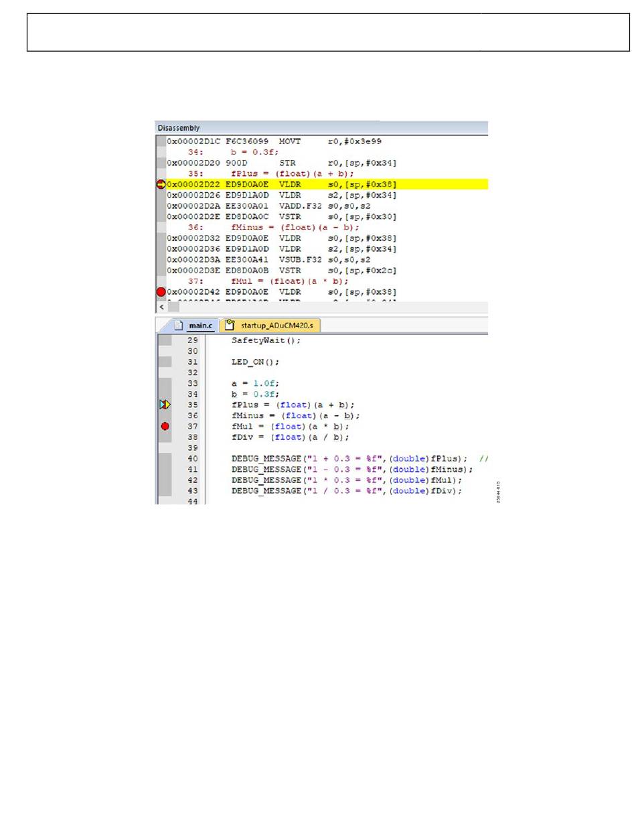Click the Disassembly panel title bar
Image resolution: width=636 pixels, height=840 pixels.
268,127
